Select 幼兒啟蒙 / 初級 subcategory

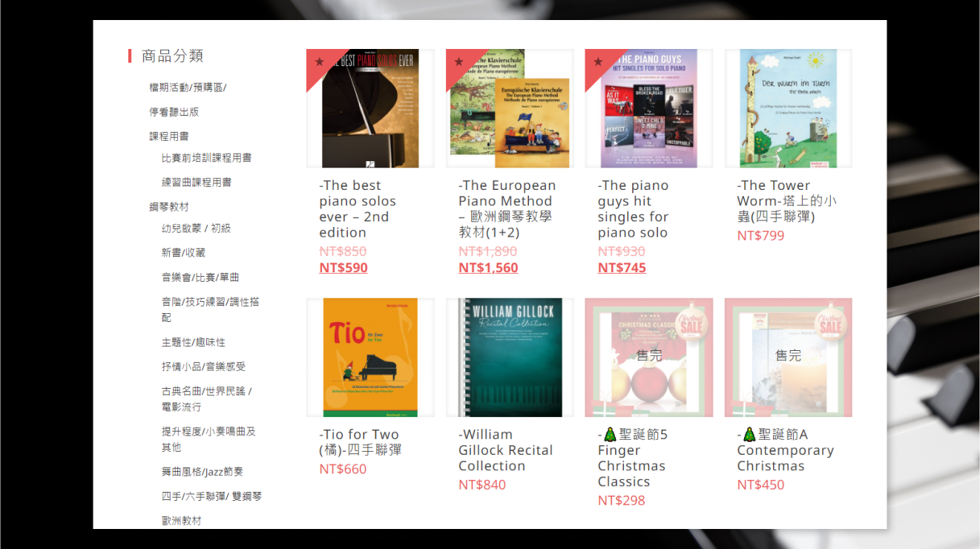click(x=197, y=229)
